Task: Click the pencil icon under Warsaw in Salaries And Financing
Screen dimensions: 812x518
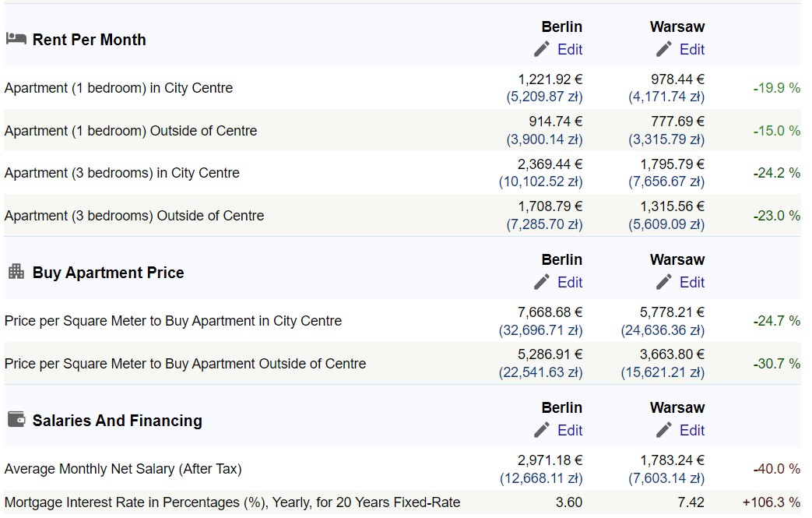Action: tap(664, 430)
